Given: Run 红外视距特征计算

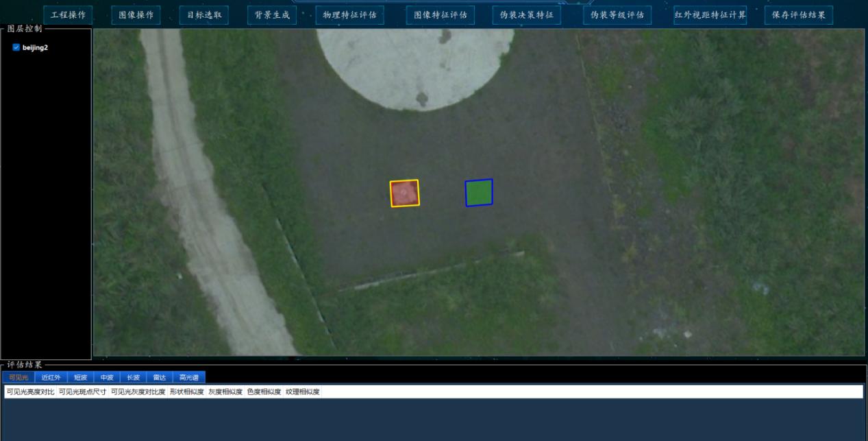Looking at the screenshot, I should click(710, 15).
